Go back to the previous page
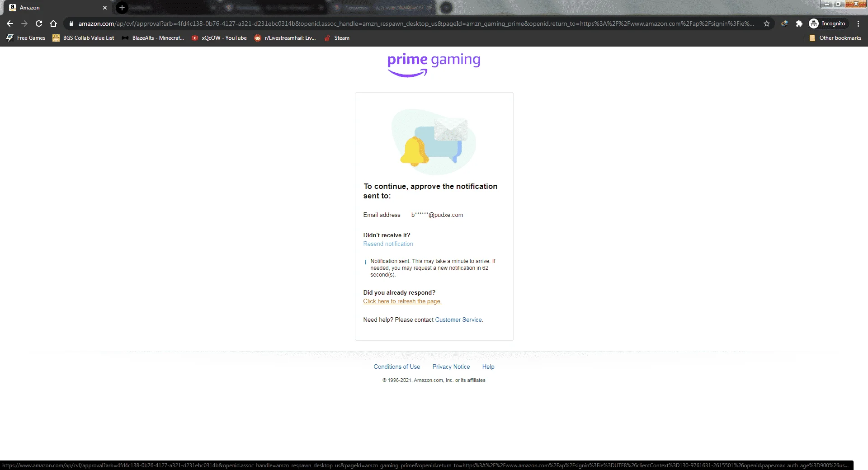868x470 pixels. point(10,23)
